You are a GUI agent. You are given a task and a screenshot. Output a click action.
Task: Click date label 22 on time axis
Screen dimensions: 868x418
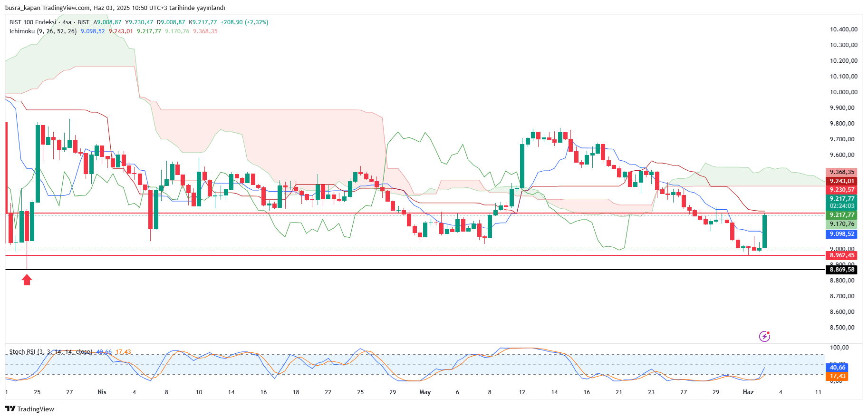point(328,392)
